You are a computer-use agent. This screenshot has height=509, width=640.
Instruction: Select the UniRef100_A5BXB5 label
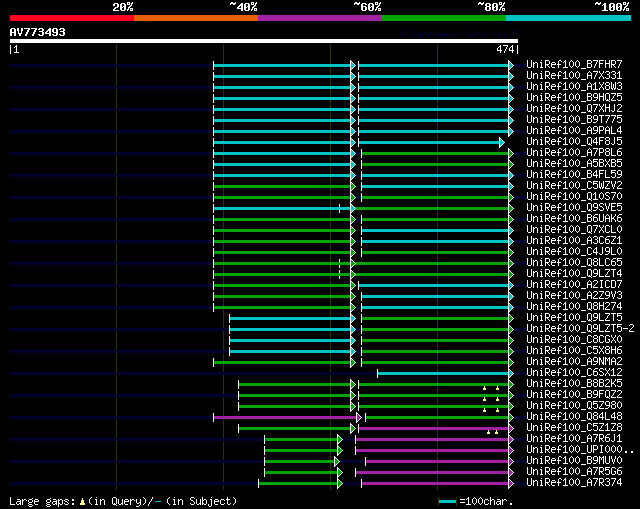click(574, 164)
